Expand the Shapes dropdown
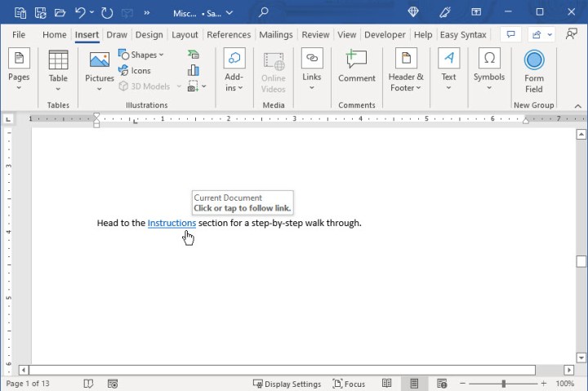Image resolution: width=588 pixels, height=391 pixels. pos(141,55)
